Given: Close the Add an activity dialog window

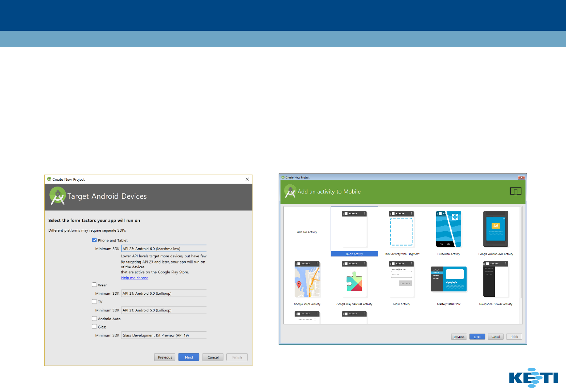Looking at the screenshot, I should click(521, 177).
